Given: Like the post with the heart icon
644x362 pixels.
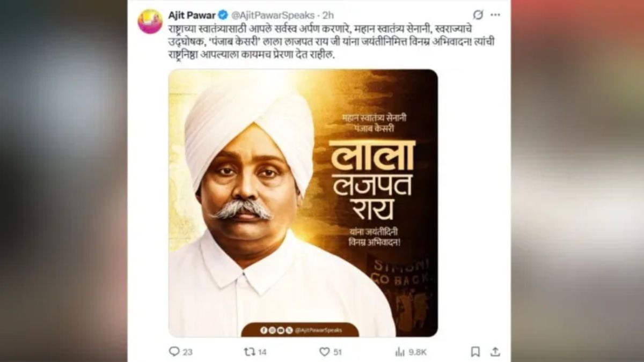Looking at the screenshot, I should 324,352.
